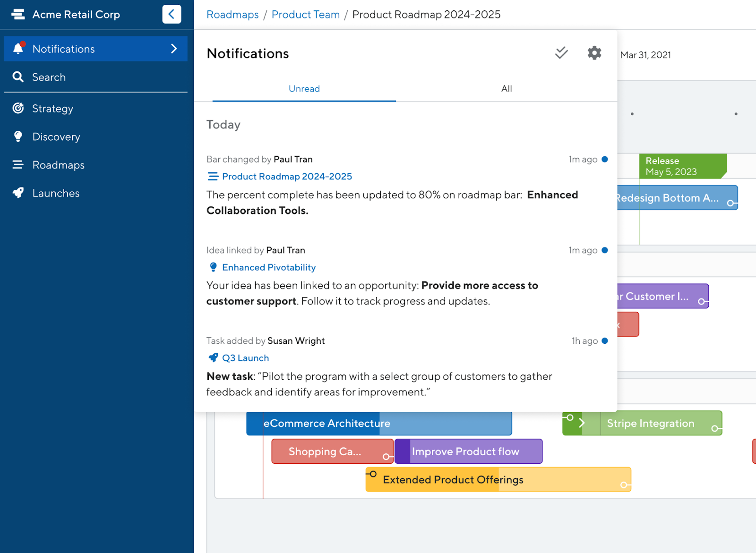Open the Unread notifications tab
Screen dimensions: 756x553
[304, 89]
